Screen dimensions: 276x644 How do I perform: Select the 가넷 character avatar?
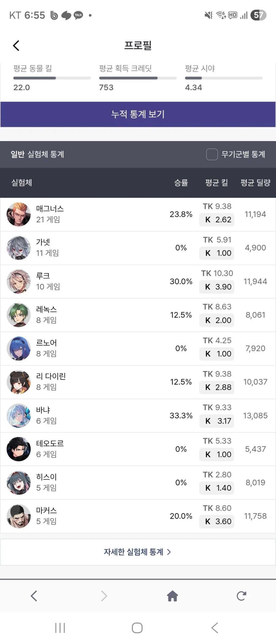tap(18, 247)
